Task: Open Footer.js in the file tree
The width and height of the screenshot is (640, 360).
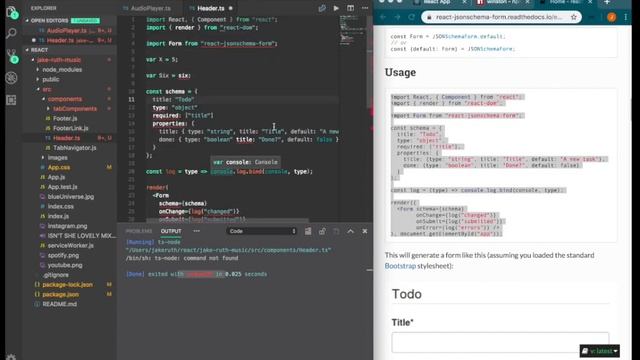Action: [65, 118]
